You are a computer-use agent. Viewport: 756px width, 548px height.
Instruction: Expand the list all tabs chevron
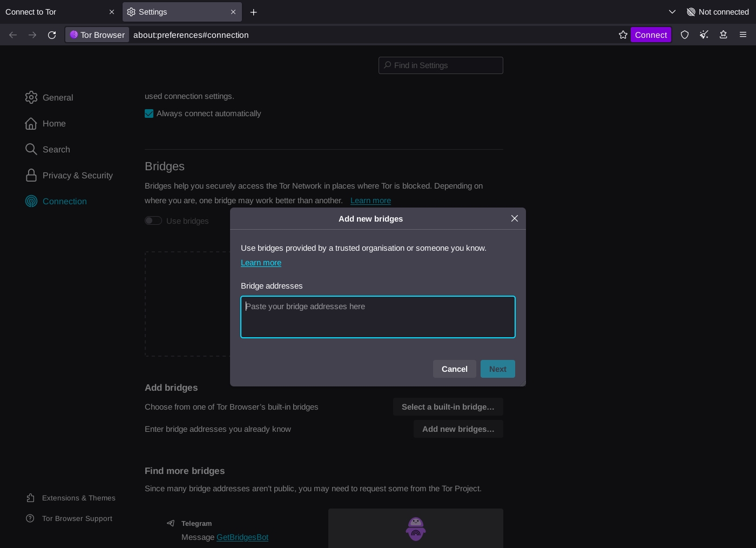[x=672, y=12]
